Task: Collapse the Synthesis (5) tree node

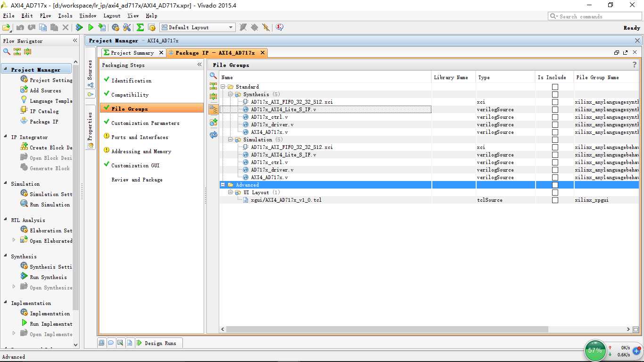Action: [231, 94]
